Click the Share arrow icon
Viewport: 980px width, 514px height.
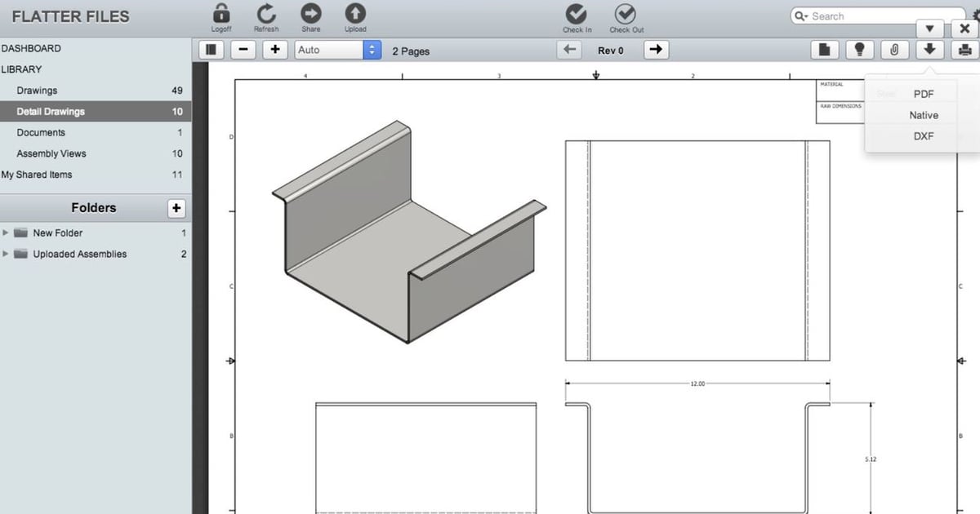tap(310, 14)
